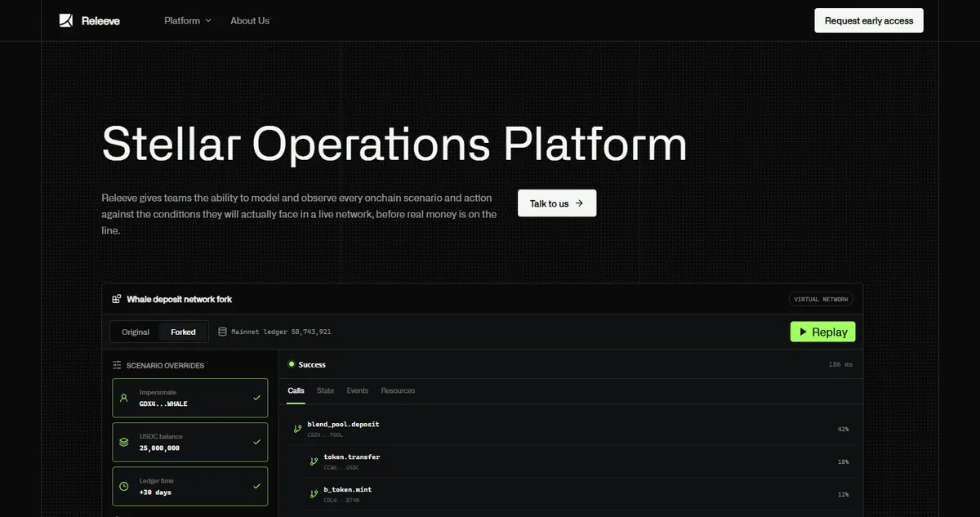The width and height of the screenshot is (980, 517).
Task: Open the About Us page
Action: (250, 20)
